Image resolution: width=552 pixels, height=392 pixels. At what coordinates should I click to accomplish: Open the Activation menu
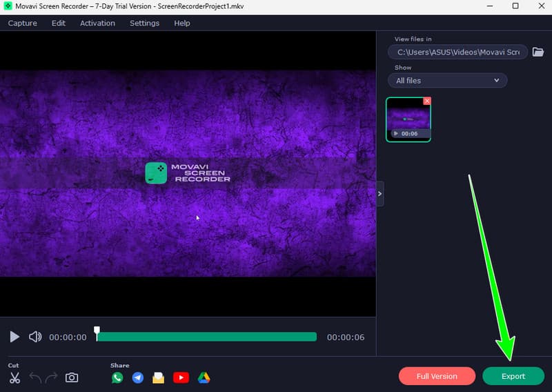97,23
